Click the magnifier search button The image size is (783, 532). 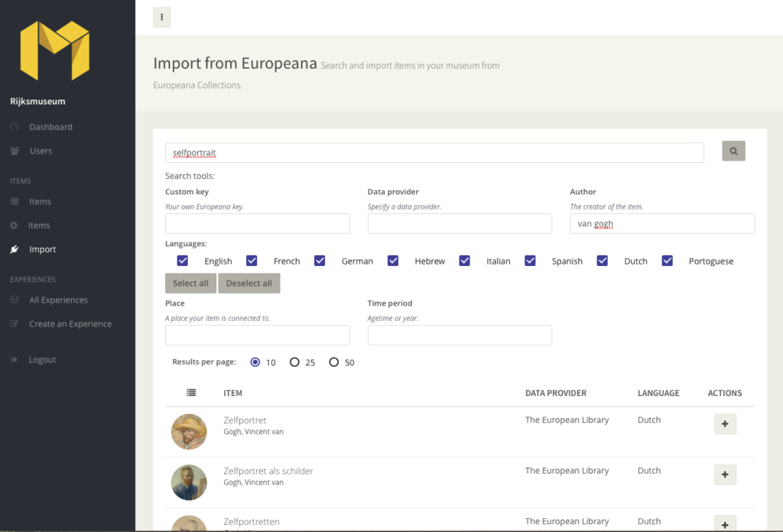[x=733, y=151]
